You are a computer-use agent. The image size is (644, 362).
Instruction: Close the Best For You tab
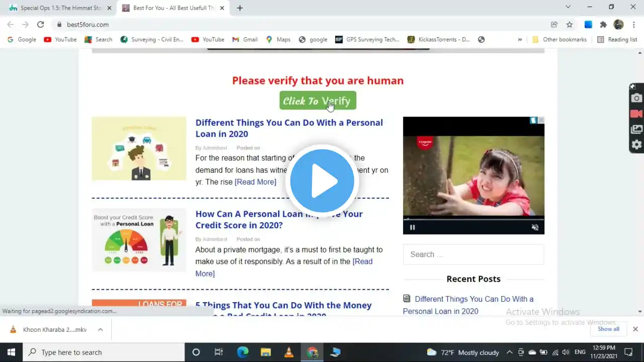221,8
